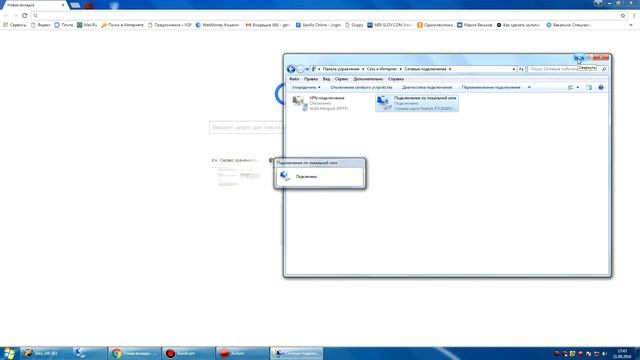
Task: Open the Сервис menu
Action: point(342,79)
